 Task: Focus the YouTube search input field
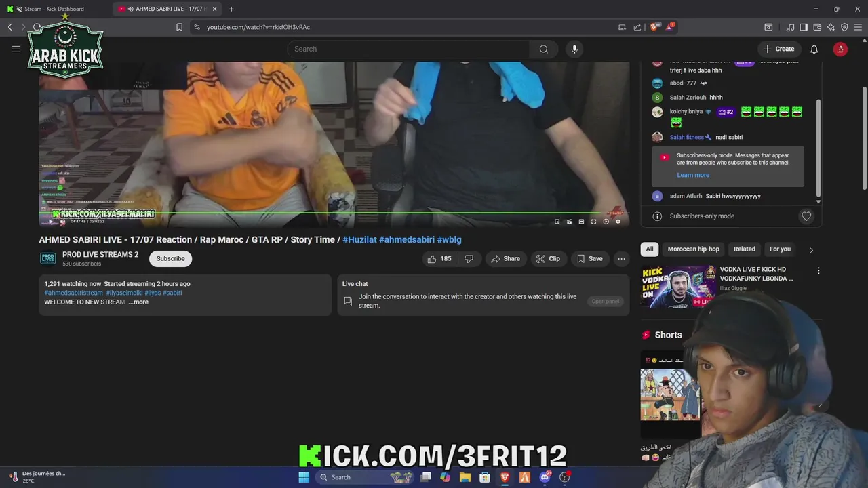(408, 49)
